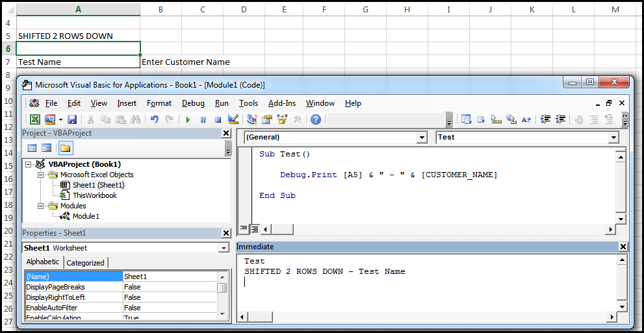Image resolution: width=644 pixels, height=333 pixels.
Task: Click the Undo arrow icon
Action: [x=154, y=119]
